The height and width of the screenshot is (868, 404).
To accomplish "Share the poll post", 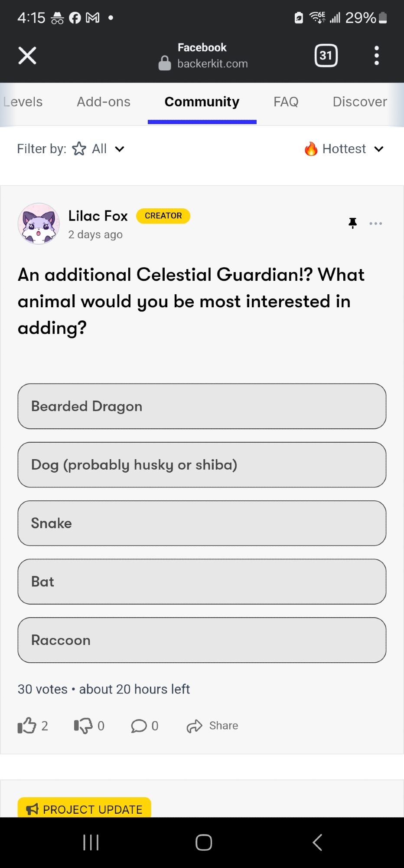I will (x=212, y=726).
